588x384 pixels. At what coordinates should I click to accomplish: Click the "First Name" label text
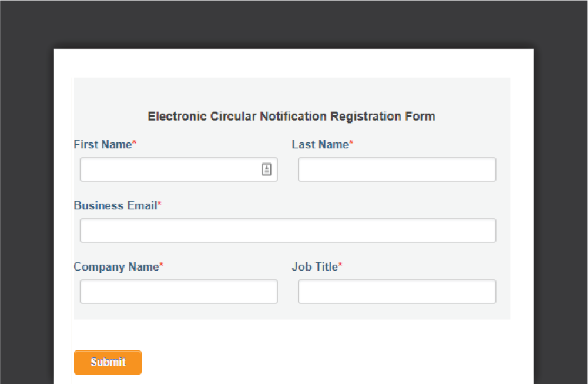[x=103, y=145]
